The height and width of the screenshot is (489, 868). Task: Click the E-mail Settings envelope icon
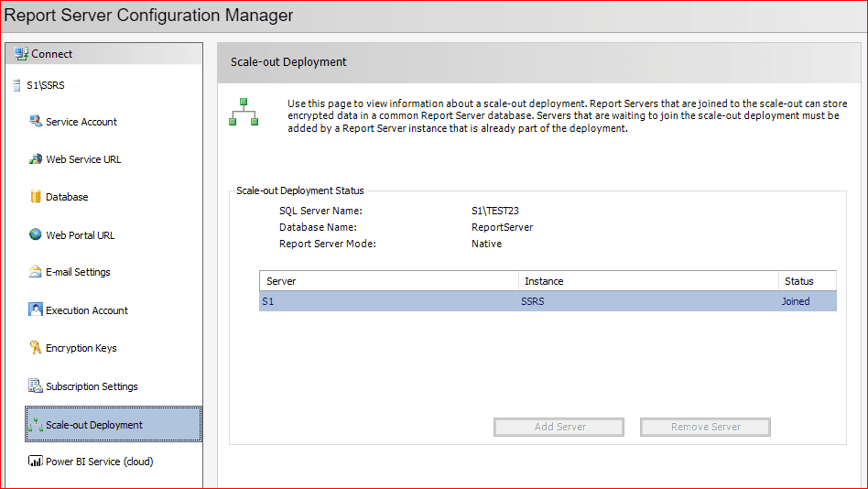(36, 272)
